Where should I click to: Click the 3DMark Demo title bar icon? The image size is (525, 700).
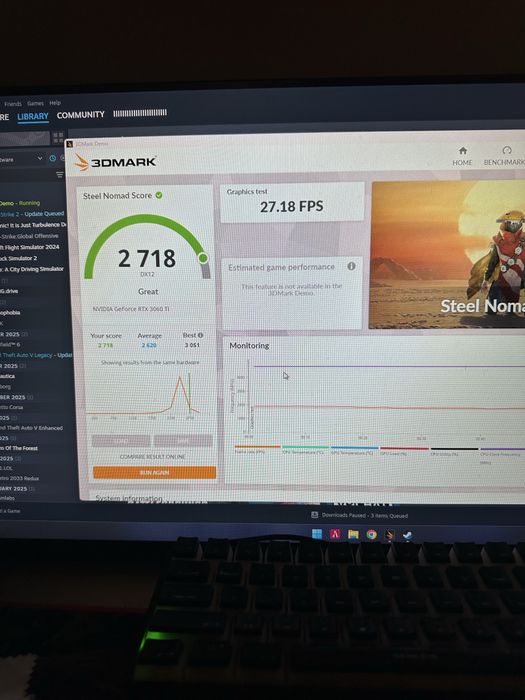pos(70,144)
